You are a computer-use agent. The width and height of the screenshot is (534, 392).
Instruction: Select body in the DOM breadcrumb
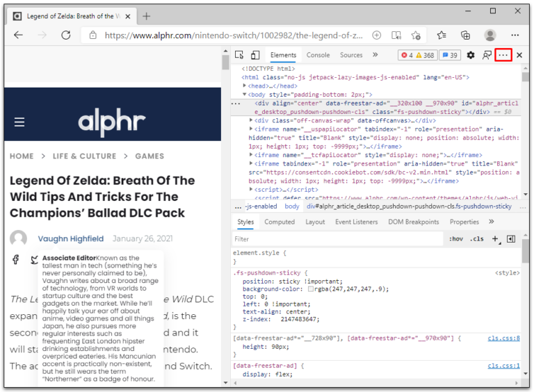292,206
